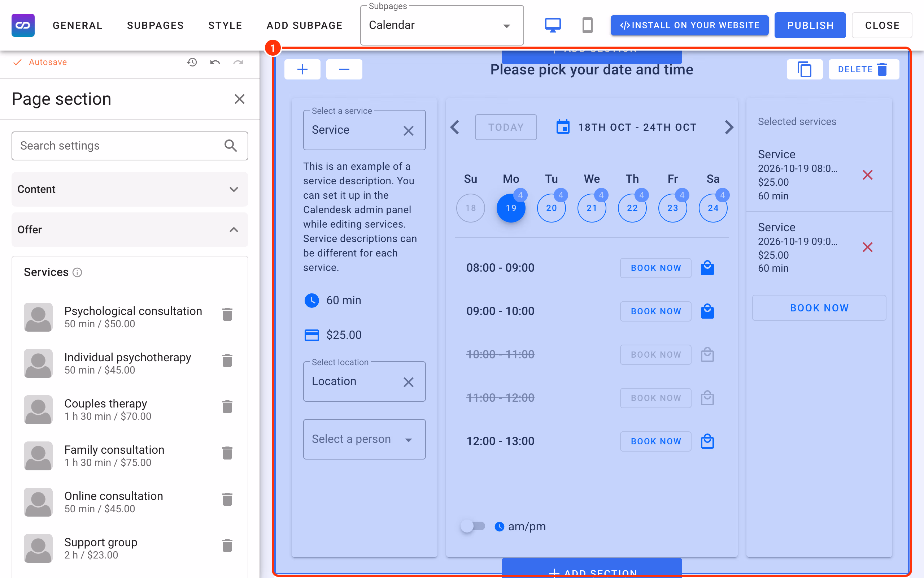Collapse the Offer settings group
924x578 pixels.
[x=130, y=230]
